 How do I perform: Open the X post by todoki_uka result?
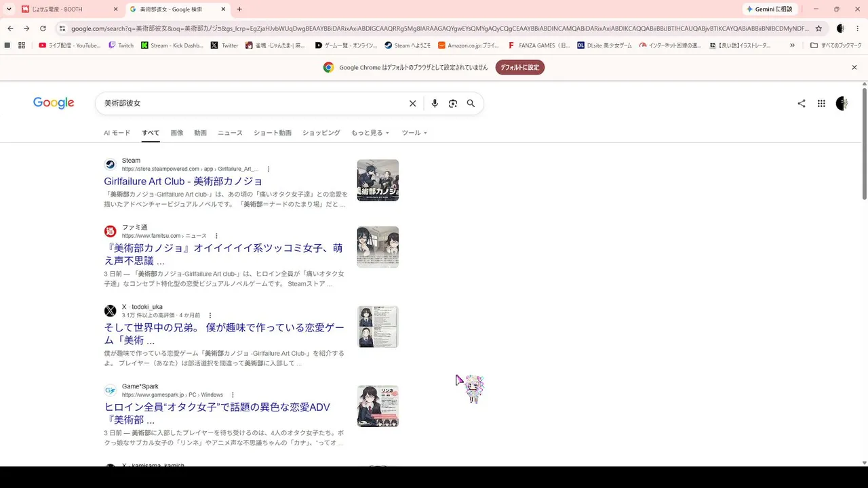tap(224, 333)
